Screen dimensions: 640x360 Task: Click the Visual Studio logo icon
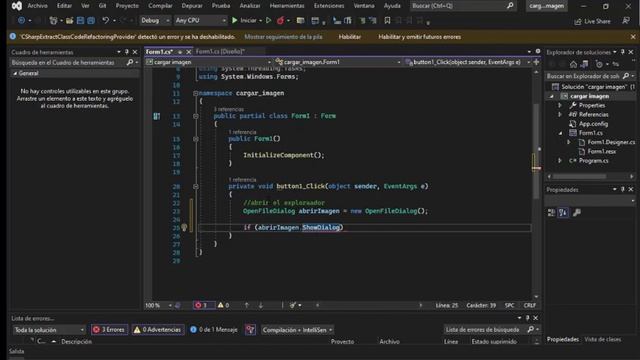click(17, 6)
